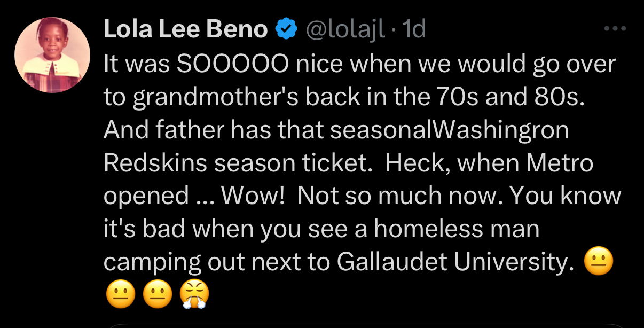Click the first neutral face emoji on last line
This screenshot has width=644, height=328.
tap(120, 294)
